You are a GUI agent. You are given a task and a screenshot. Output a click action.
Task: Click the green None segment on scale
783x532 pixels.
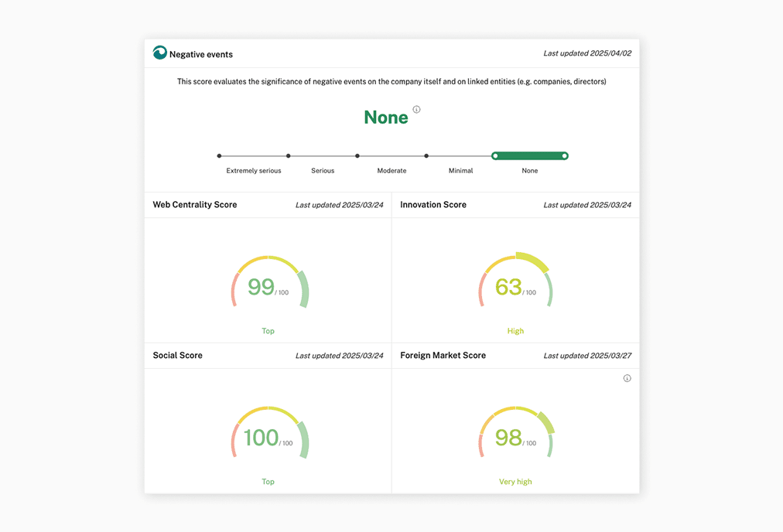click(x=530, y=156)
